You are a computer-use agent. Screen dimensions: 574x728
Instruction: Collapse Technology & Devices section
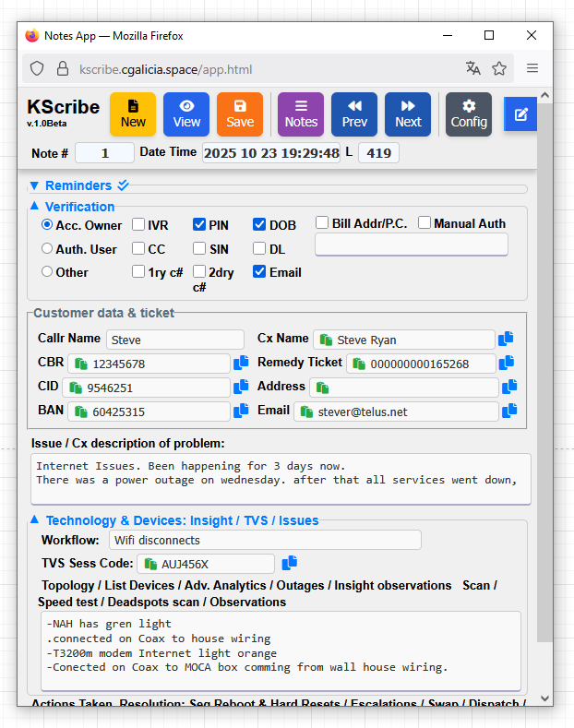tap(174, 520)
